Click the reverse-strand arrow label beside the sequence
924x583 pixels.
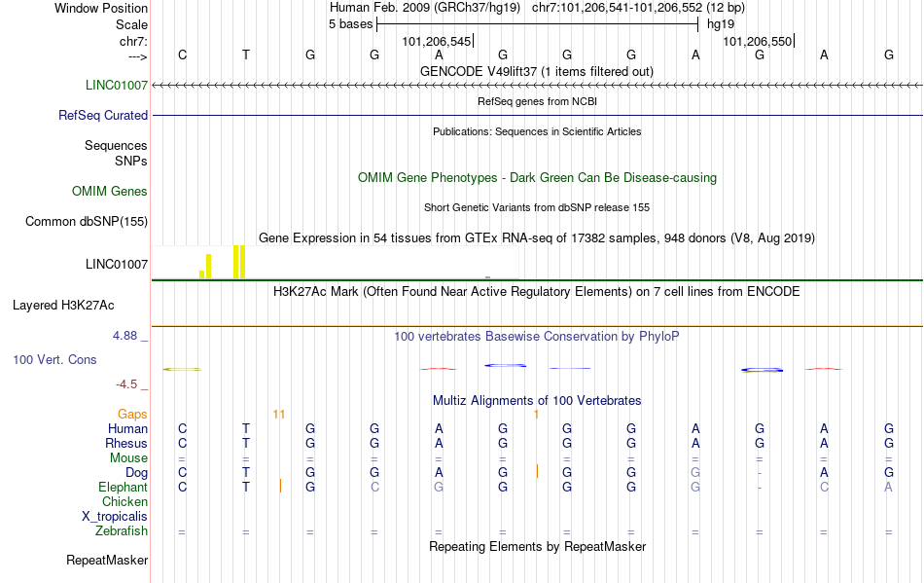137,56
